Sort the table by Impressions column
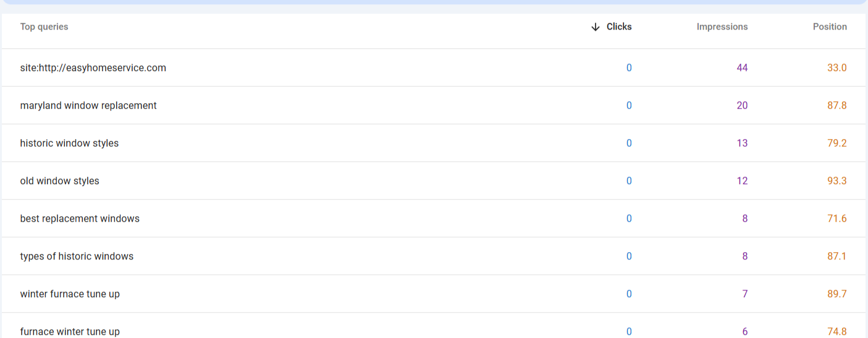 (x=722, y=27)
